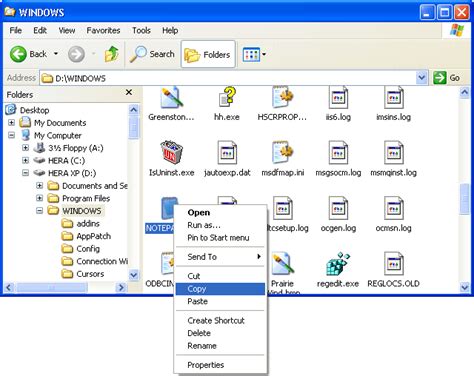Select the ocmsn.log file icon
The width and height of the screenshot is (474, 376).
tap(394, 208)
